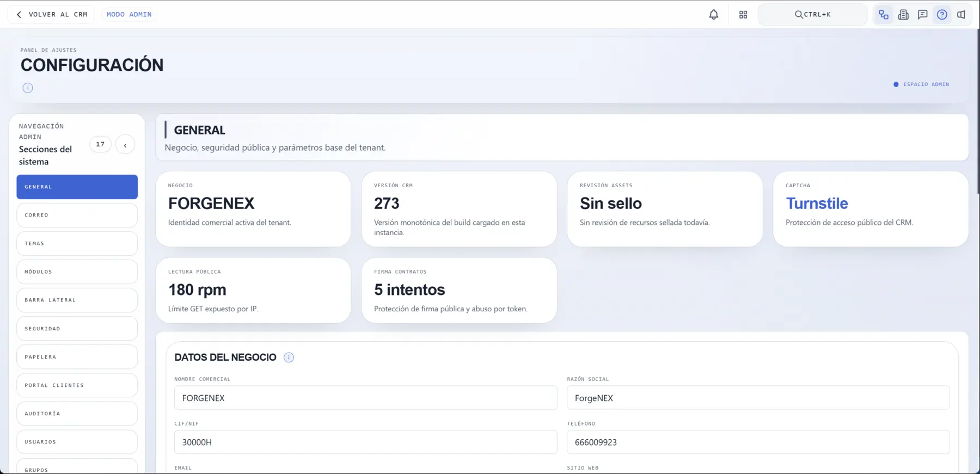Click the workflow connector icon
This screenshot has width=980, height=474.
click(884, 15)
